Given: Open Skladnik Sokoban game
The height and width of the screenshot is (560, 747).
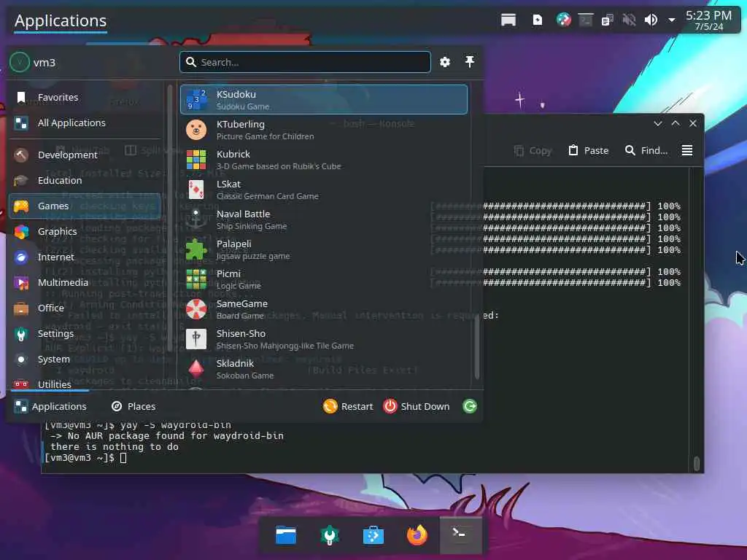Looking at the screenshot, I should click(323, 369).
